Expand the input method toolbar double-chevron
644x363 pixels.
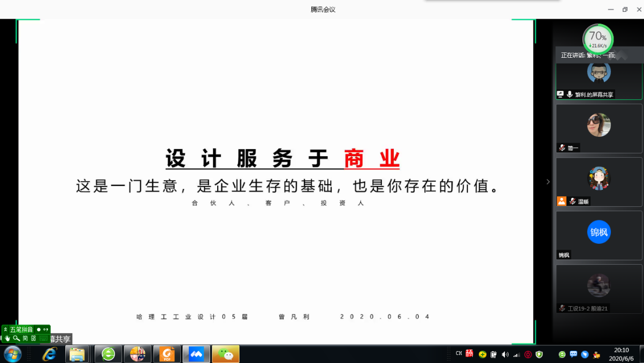click(x=5, y=330)
